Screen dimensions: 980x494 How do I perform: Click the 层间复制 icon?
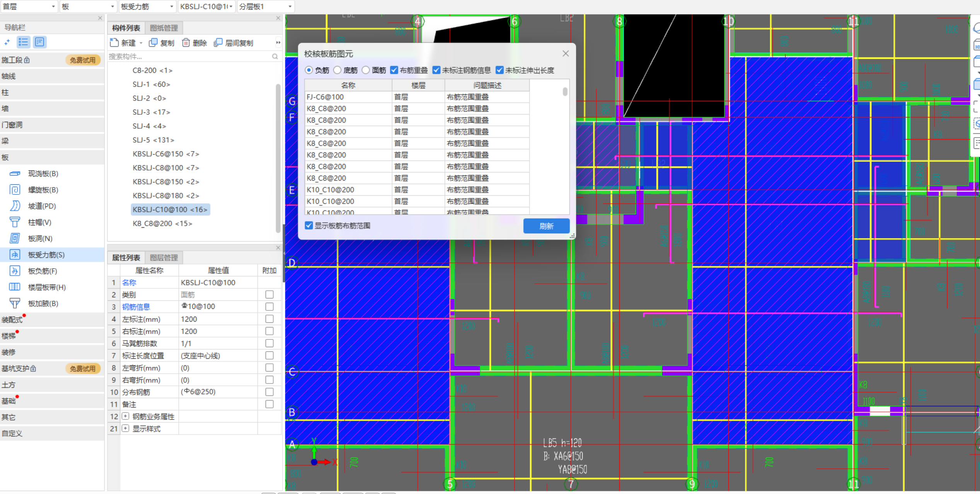pyautogui.click(x=218, y=43)
